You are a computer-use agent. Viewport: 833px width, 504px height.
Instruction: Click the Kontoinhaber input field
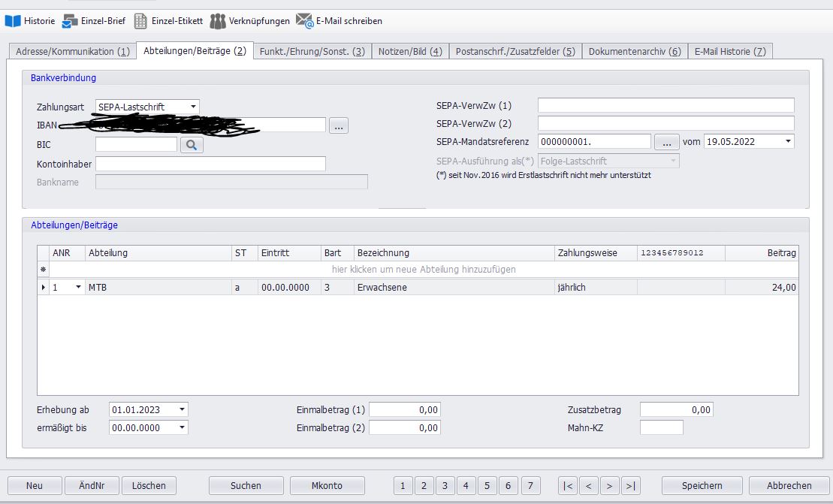click(210, 164)
